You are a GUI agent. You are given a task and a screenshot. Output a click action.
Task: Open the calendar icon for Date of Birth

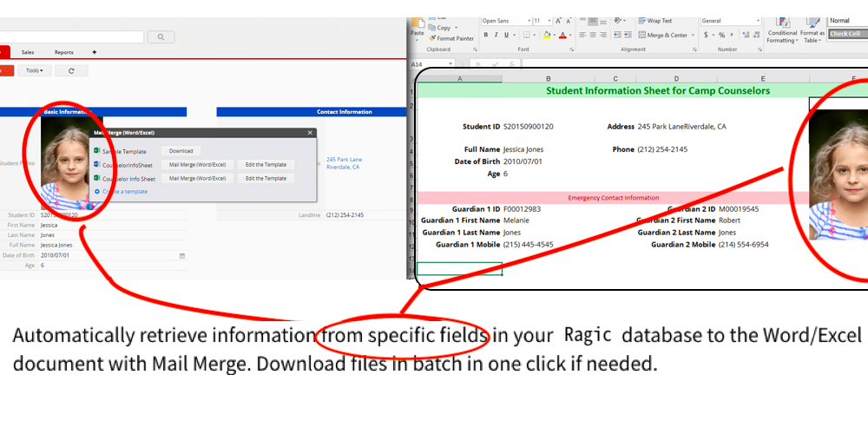point(182,256)
